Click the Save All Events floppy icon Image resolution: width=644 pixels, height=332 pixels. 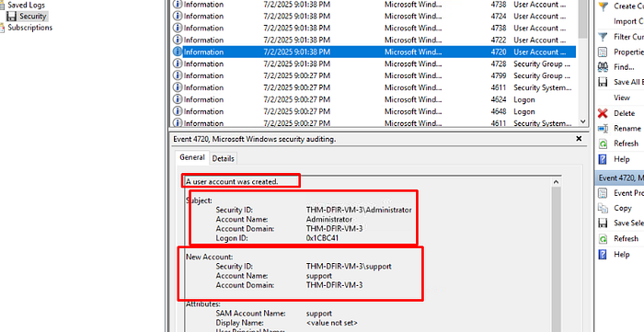click(x=603, y=82)
